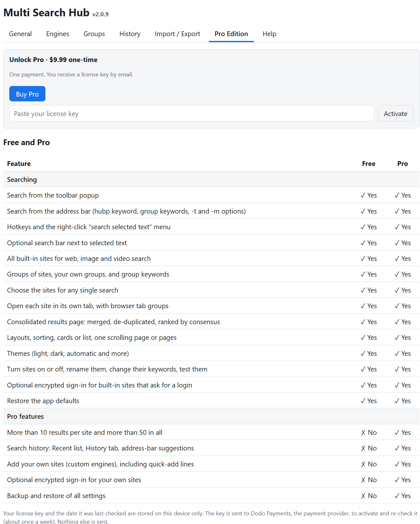The image size is (420, 524).
Task: Click the Searching section heading row
Action: point(211,179)
